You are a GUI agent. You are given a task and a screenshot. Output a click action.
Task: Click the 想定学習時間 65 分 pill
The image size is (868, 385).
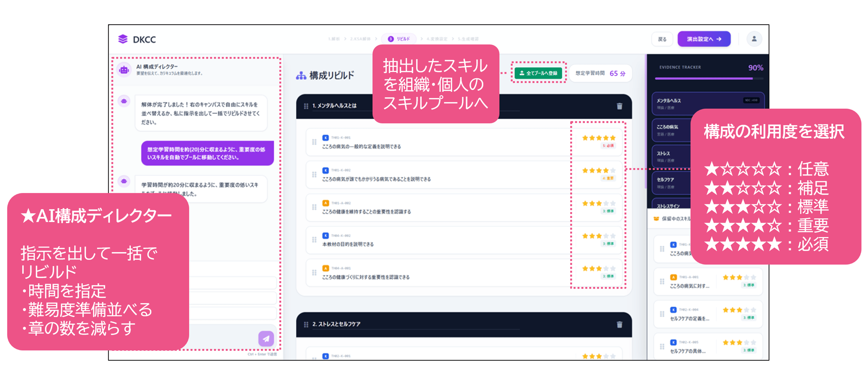tap(600, 73)
